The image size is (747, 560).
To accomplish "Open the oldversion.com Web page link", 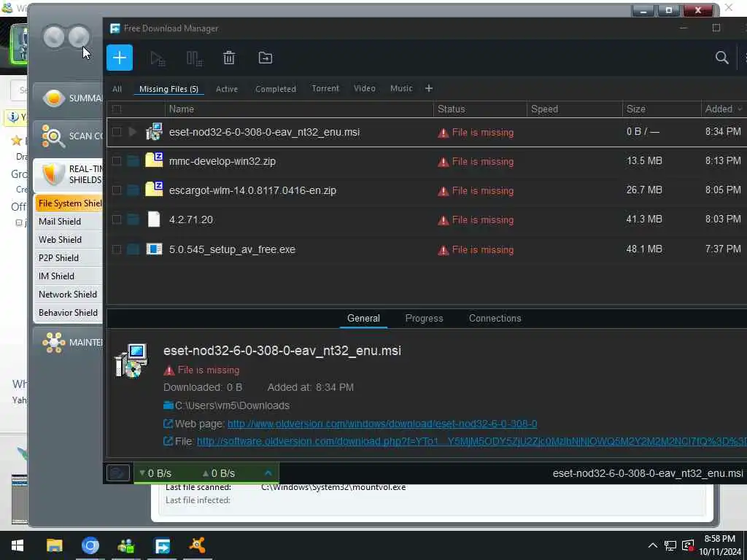I will pos(382,424).
